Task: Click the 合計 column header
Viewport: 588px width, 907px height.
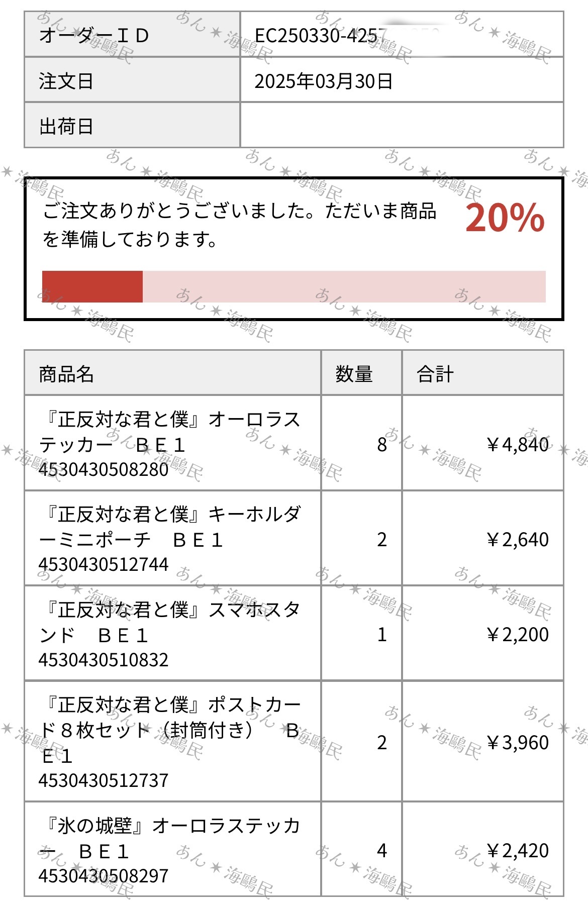Action: [x=435, y=374]
